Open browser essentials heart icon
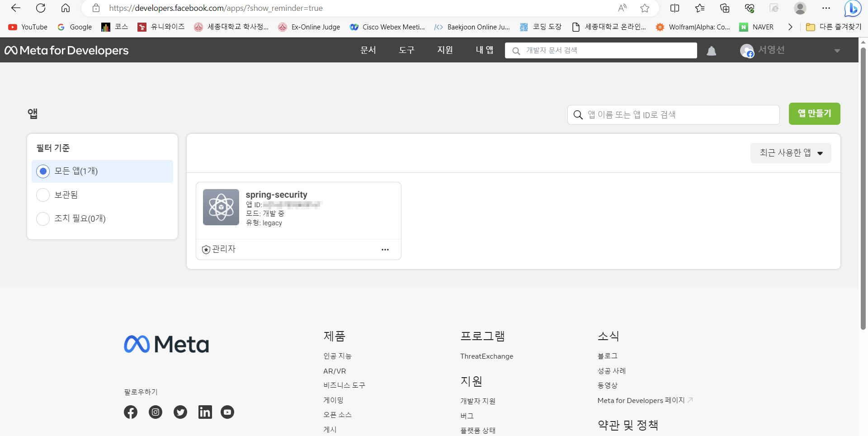 (x=750, y=8)
